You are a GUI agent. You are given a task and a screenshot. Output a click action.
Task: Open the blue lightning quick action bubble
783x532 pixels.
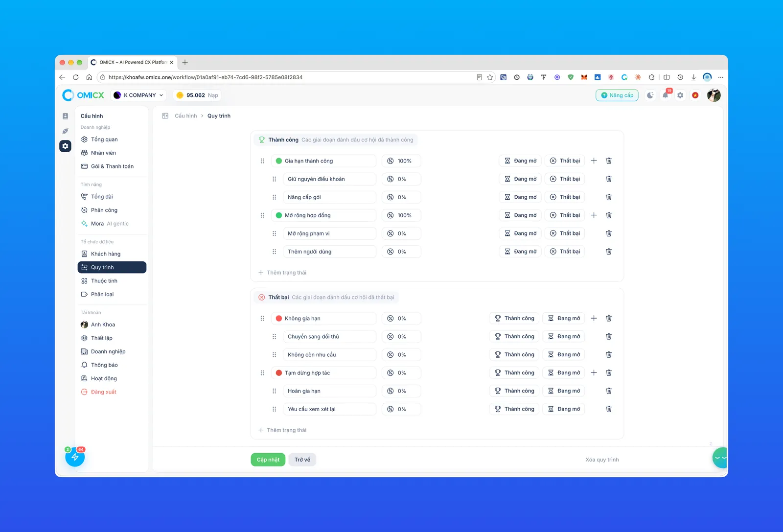pyautogui.click(x=75, y=457)
